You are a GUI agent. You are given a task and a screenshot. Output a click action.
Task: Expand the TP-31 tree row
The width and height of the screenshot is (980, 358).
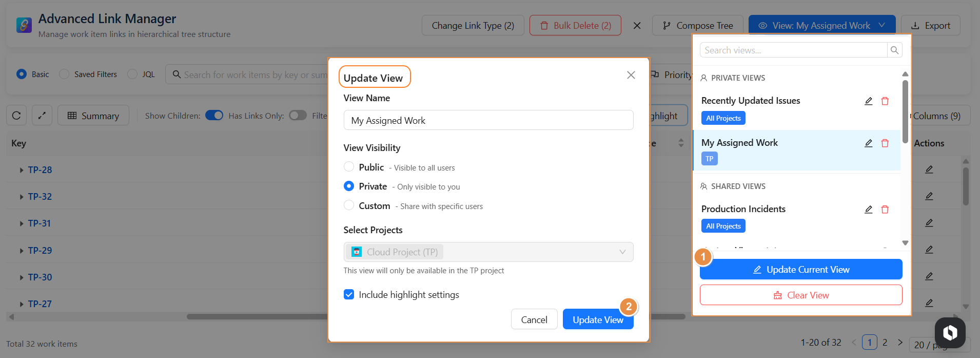tap(22, 223)
